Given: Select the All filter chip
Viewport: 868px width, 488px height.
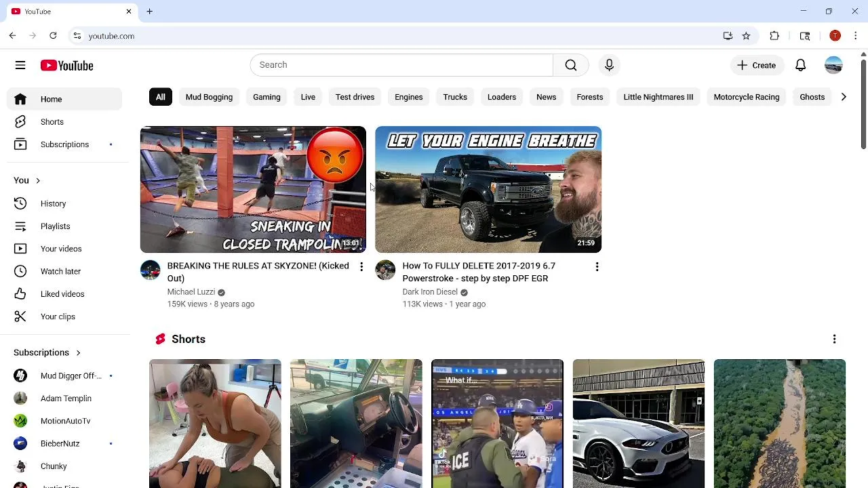Looking at the screenshot, I should 160,97.
